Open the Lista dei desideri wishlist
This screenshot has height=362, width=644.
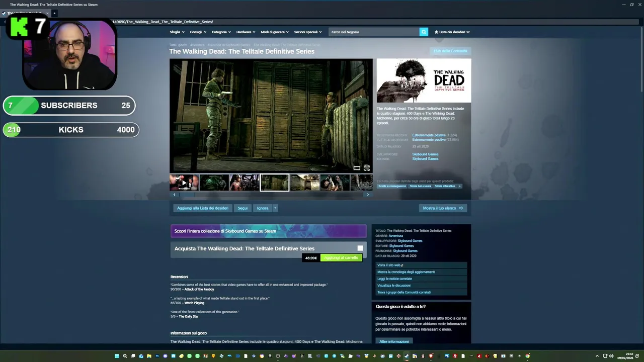click(x=452, y=32)
